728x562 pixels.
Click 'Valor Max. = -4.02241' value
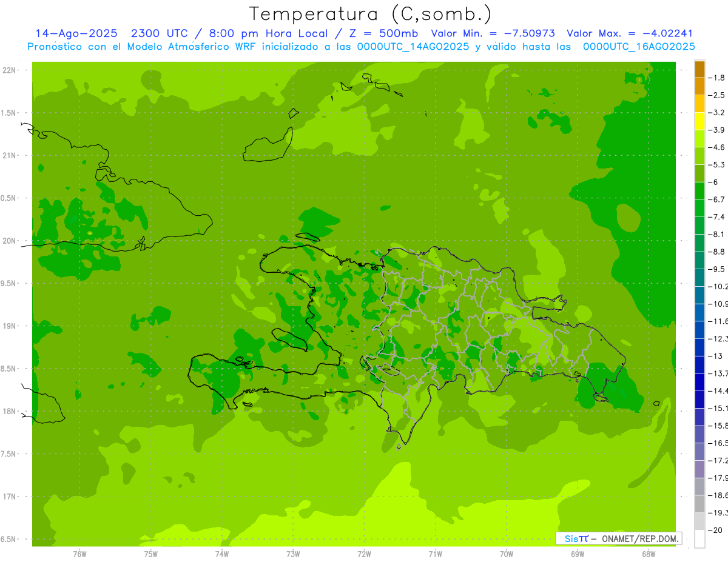630,34
